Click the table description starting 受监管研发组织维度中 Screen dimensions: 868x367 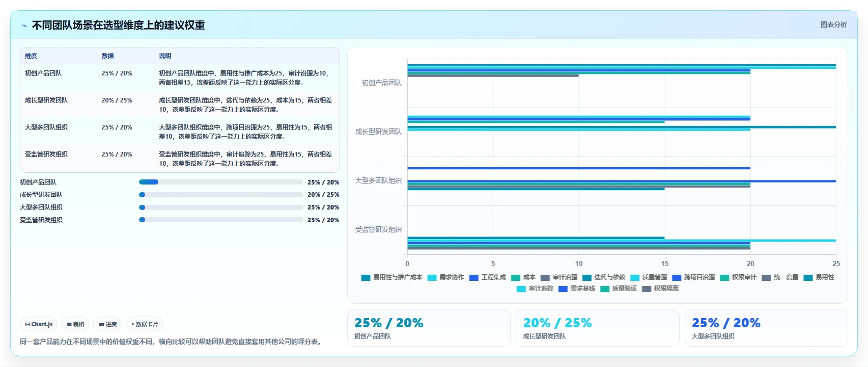pyautogui.click(x=245, y=159)
